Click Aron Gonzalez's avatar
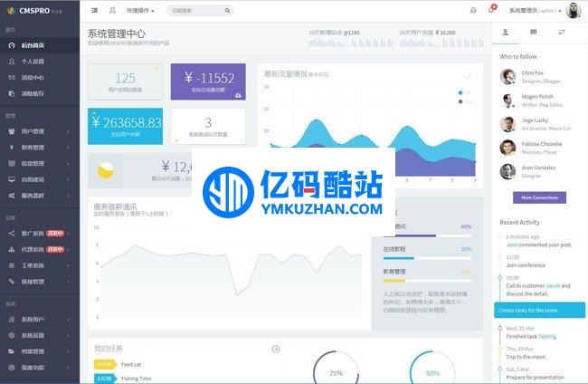 coord(507,171)
